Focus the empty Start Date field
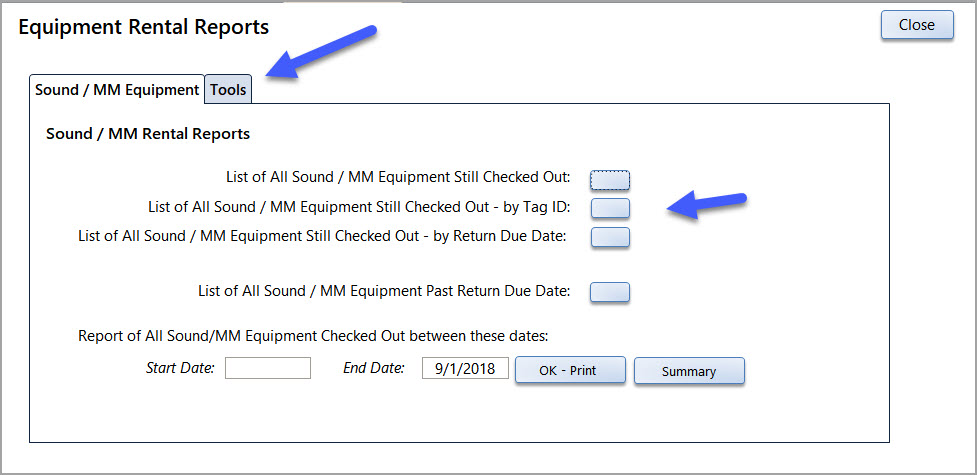Viewport: 977px width, 475px height. pyautogui.click(x=268, y=368)
